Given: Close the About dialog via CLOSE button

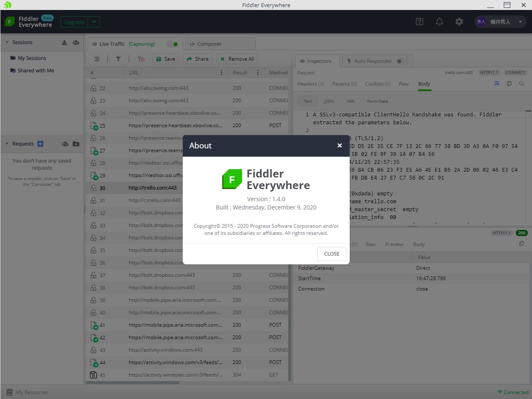Looking at the screenshot, I should (x=331, y=254).
